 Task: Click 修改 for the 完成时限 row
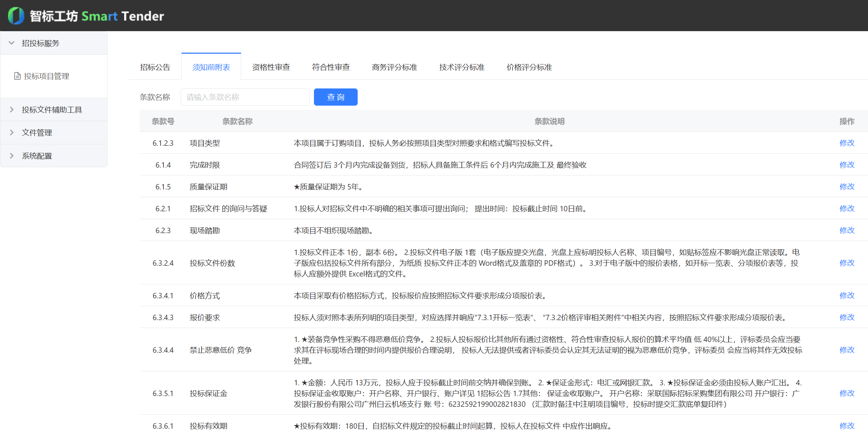847,165
